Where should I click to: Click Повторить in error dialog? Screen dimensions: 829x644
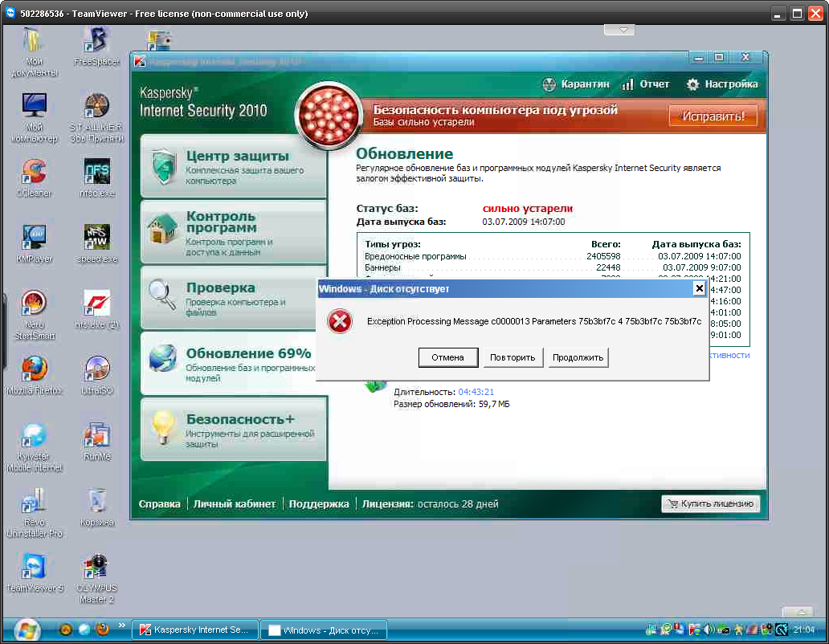pyautogui.click(x=513, y=357)
